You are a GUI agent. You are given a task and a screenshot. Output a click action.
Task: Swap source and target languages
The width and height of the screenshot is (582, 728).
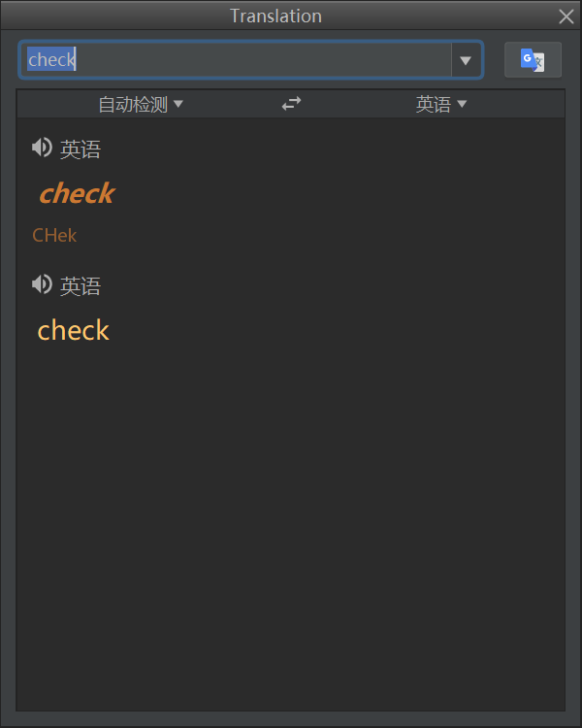coord(291,104)
